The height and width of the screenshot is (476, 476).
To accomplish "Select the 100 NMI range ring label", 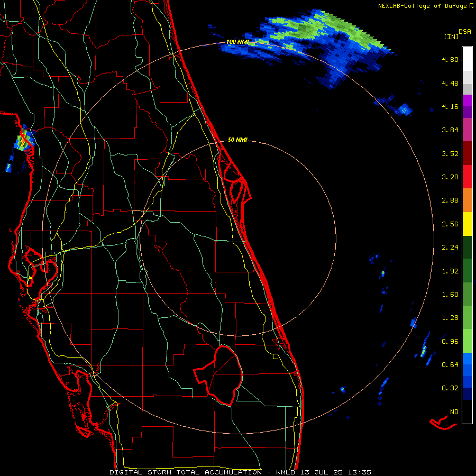I will click(237, 42).
